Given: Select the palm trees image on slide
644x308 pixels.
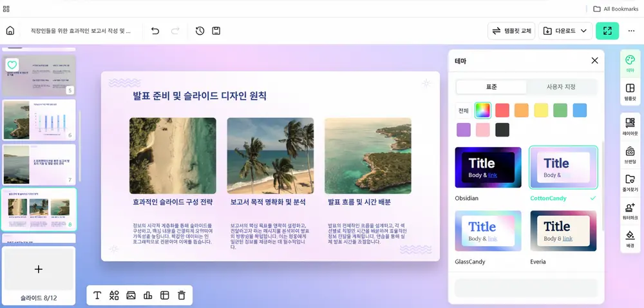Looking at the screenshot, I should coord(270,156).
